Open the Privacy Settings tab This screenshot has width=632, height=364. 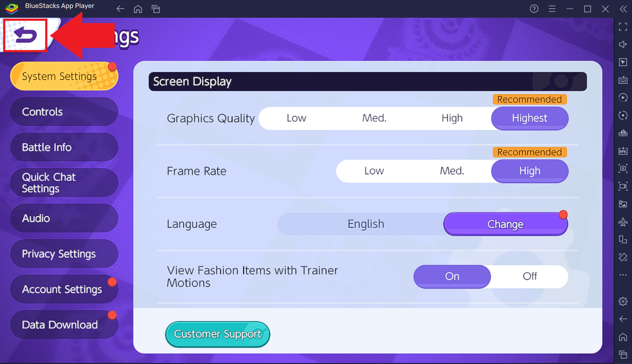coord(64,254)
